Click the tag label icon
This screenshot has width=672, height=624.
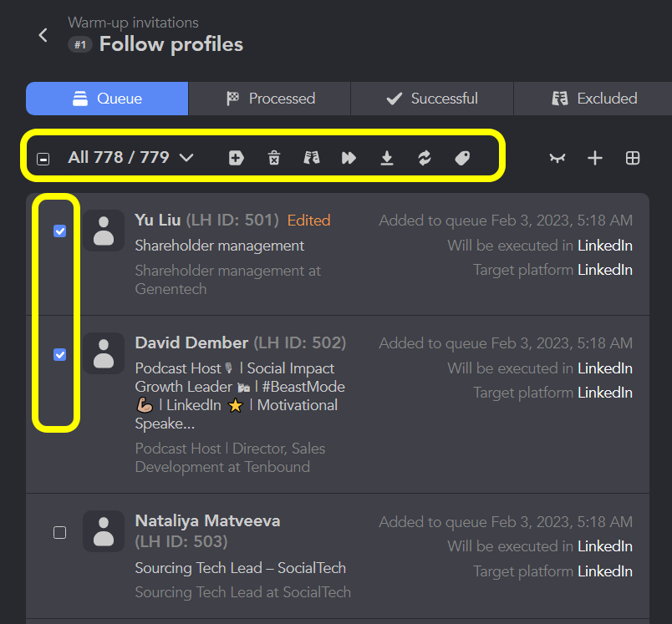click(x=462, y=158)
